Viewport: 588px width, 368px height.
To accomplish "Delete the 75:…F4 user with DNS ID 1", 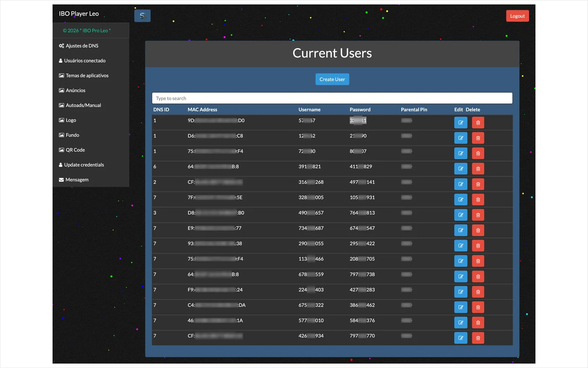I will 478,153.
